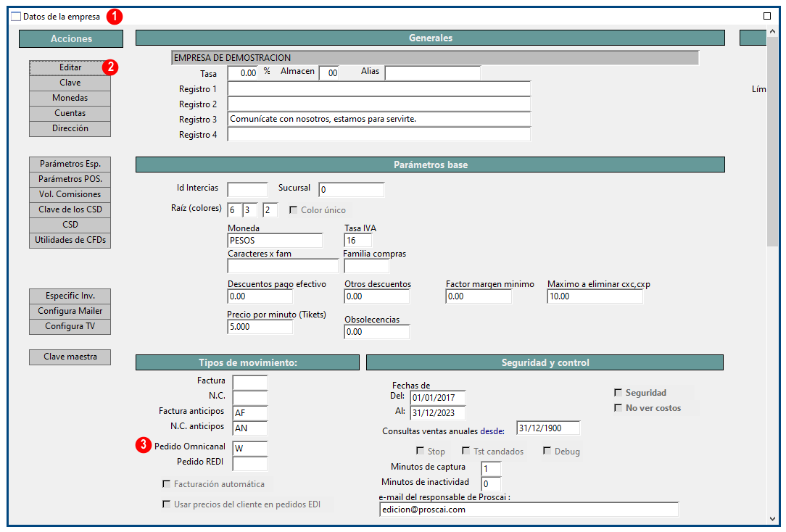The height and width of the screenshot is (532, 786).
Task: Click the Pedido Omnicanal field
Action: (x=250, y=449)
